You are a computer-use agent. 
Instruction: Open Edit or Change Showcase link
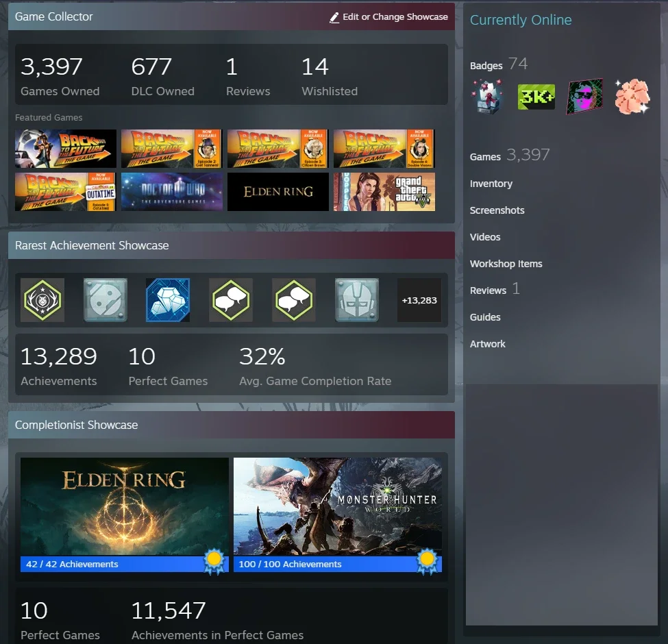(388, 17)
